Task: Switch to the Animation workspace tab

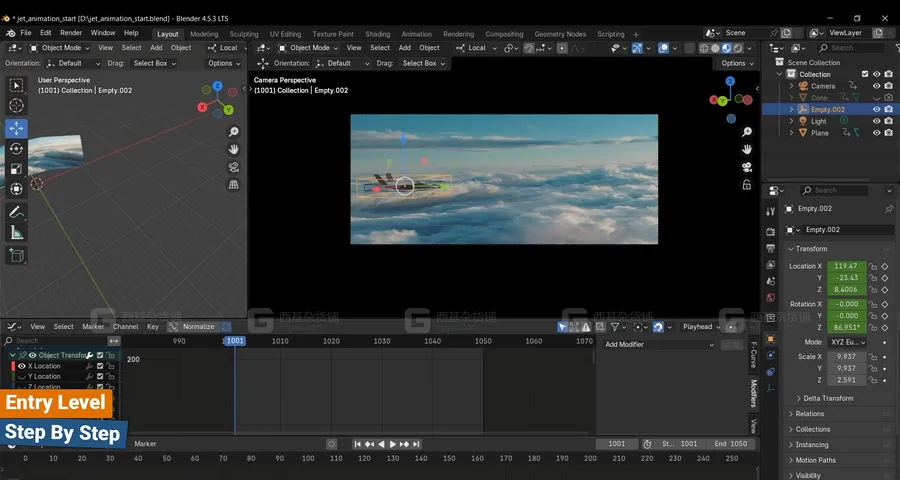Action: click(416, 34)
